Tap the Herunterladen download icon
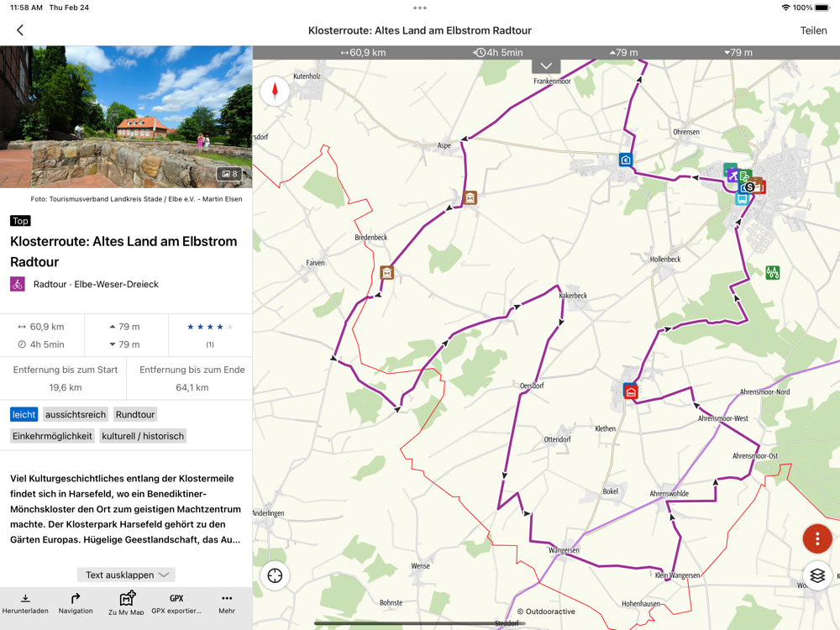840x630 pixels. tap(25, 603)
